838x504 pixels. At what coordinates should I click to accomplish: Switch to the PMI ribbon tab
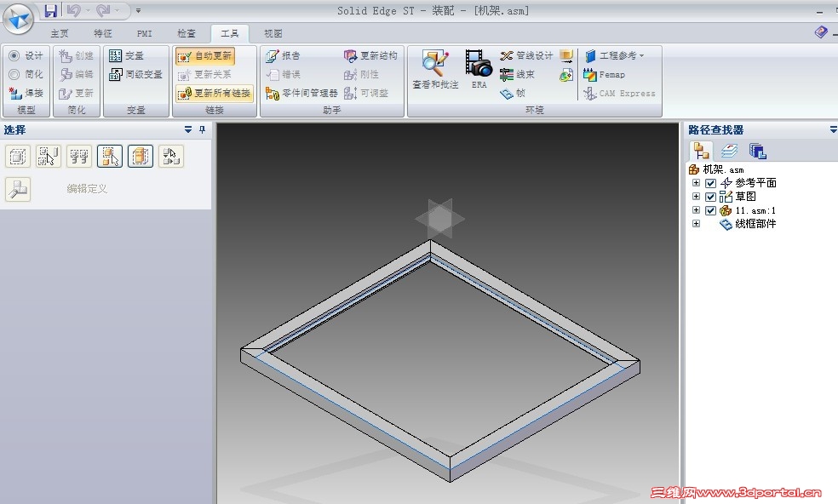tap(144, 34)
